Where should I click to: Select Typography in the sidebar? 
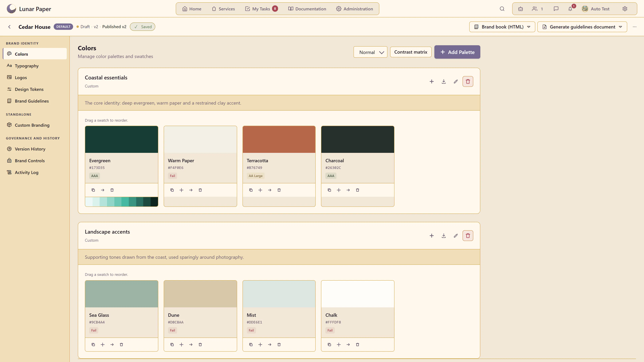pyautogui.click(x=35, y=66)
